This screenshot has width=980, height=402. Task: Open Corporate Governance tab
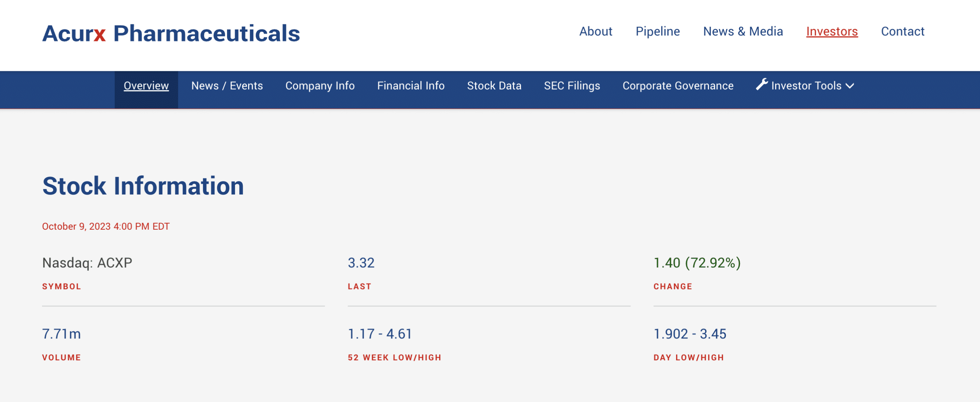coord(678,86)
